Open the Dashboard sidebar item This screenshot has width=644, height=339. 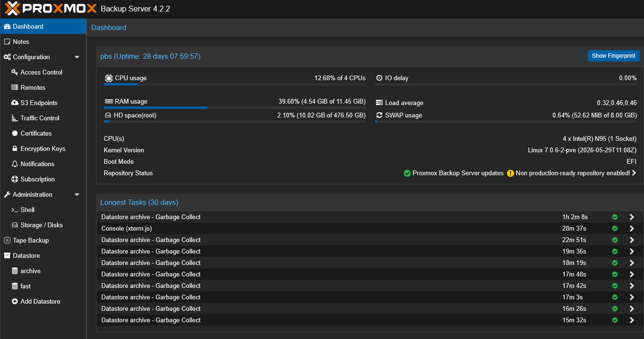[x=43, y=27]
